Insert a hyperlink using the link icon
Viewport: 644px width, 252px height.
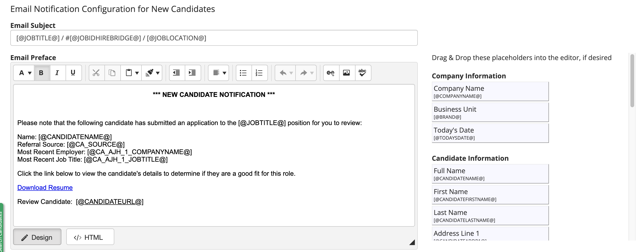point(330,73)
